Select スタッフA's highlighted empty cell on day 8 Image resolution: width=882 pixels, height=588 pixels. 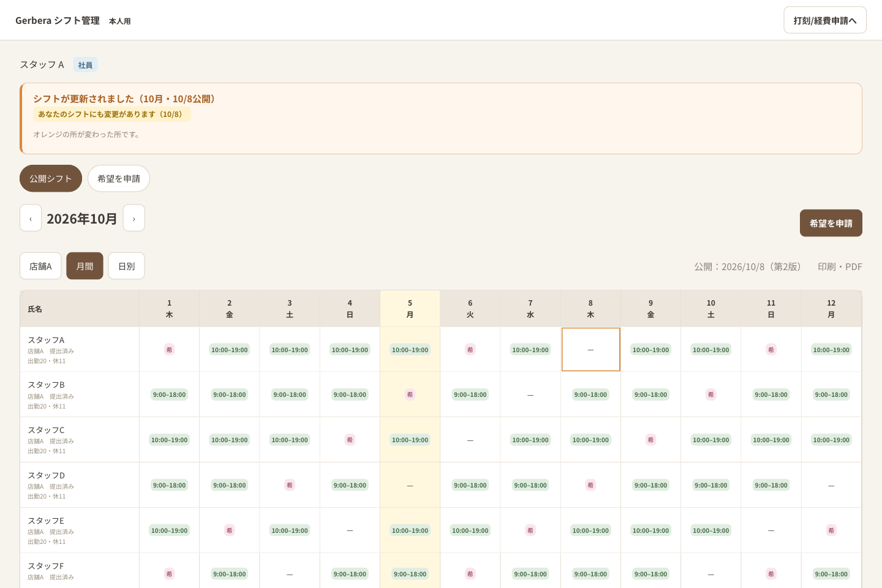click(591, 350)
